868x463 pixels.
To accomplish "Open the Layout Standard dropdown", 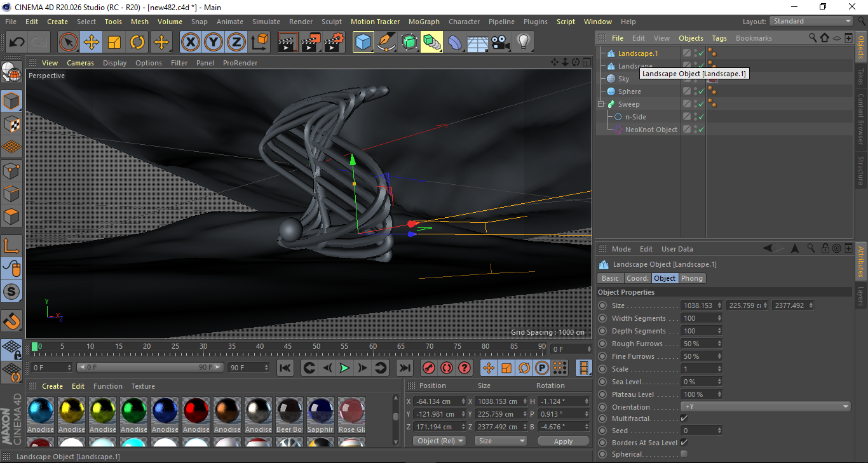I will tap(811, 21).
